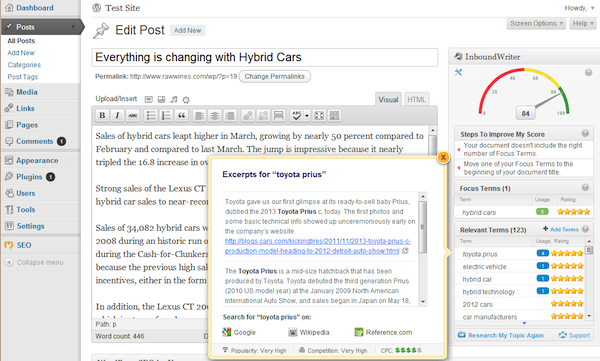Screen dimensions: 600x361
Task: Open help for the Focus Terms section
Action: [x=585, y=188]
